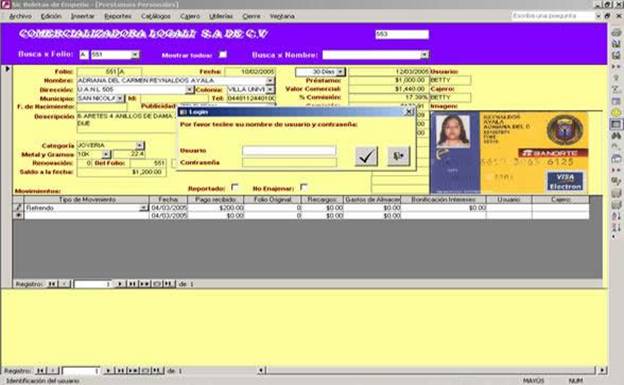Open the binoculars Find tool in right toolbar

point(616,136)
